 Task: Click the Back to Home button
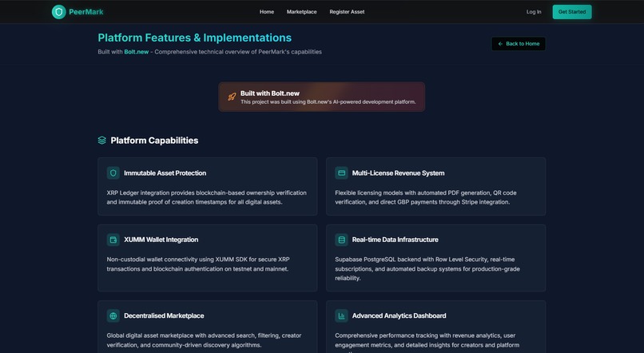click(x=519, y=44)
